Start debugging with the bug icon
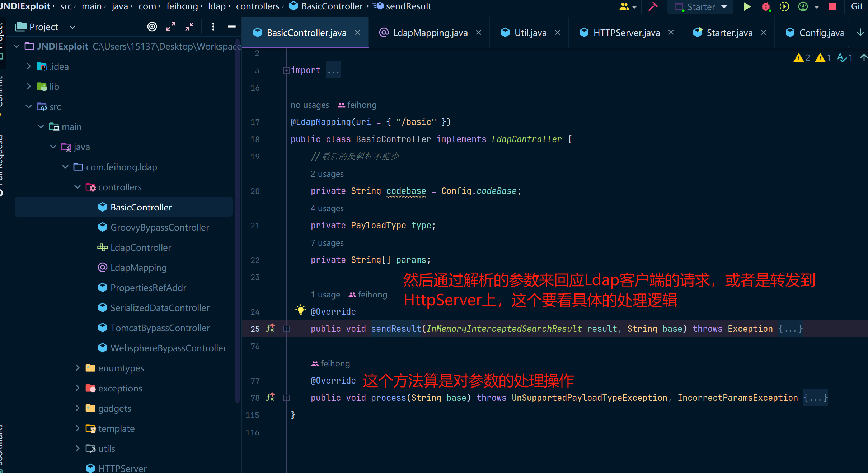This screenshot has height=473, width=868. (x=765, y=7)
